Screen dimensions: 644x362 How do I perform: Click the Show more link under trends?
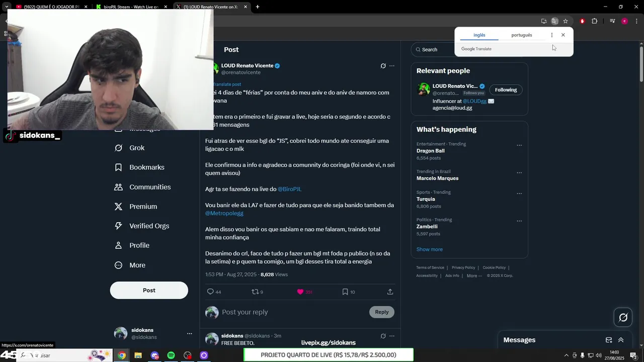tap(429, 249)
